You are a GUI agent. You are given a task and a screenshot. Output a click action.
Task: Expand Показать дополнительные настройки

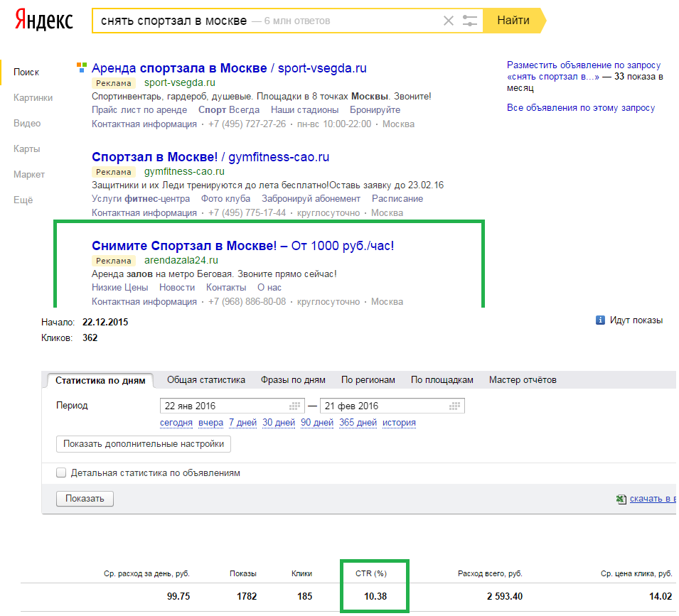pos(144,444)
